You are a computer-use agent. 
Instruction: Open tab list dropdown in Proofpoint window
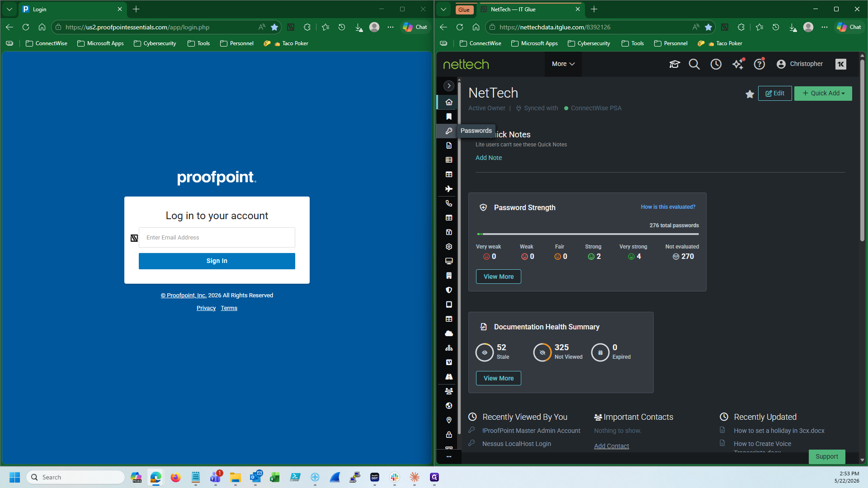click(x=9, y=9)
